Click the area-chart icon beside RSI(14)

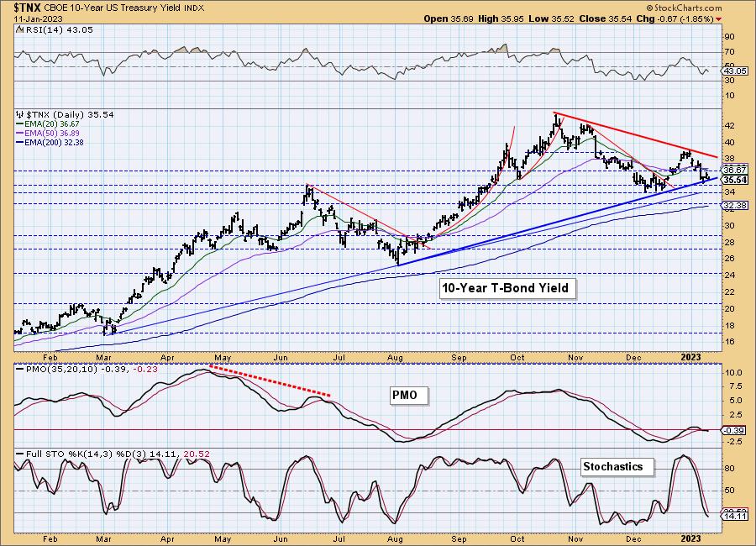(x=19, y=30)
